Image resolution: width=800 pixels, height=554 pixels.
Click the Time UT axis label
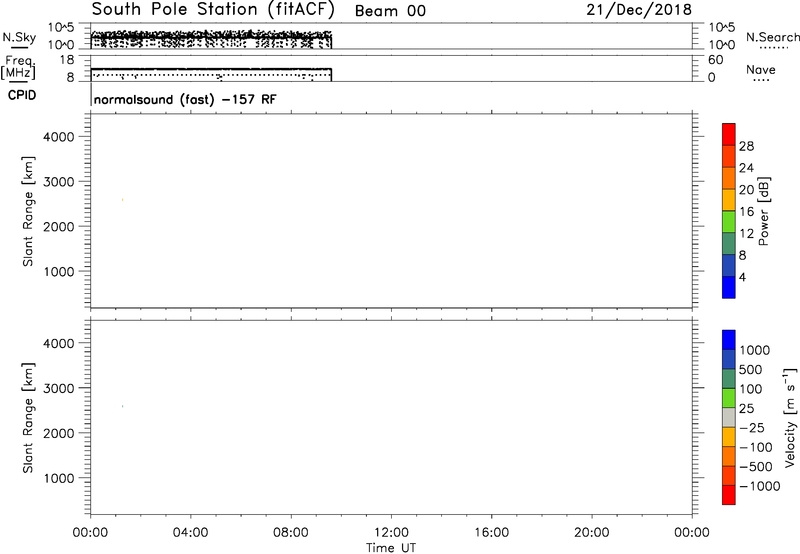click(391, 548)
